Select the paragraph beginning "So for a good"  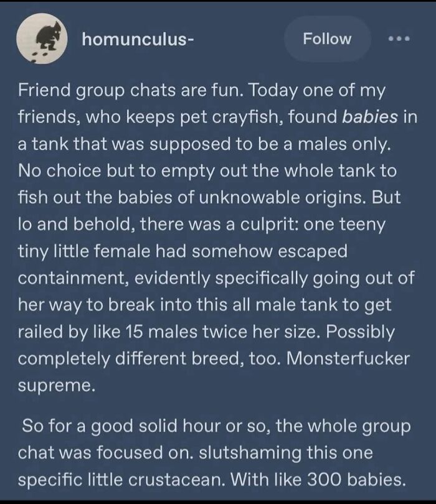click(214, 452)
